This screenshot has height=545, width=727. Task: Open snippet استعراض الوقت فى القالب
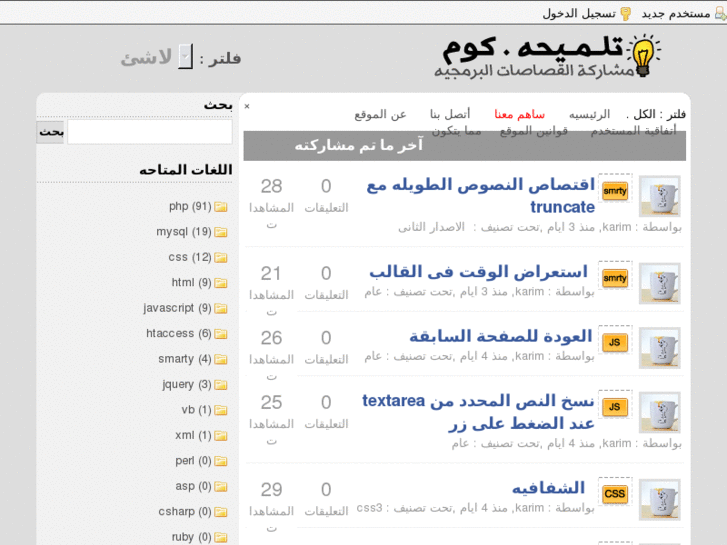pos(478,272)
